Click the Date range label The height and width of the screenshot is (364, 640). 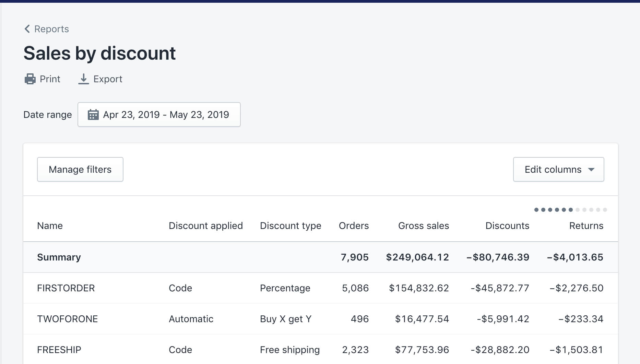point(48,114)
